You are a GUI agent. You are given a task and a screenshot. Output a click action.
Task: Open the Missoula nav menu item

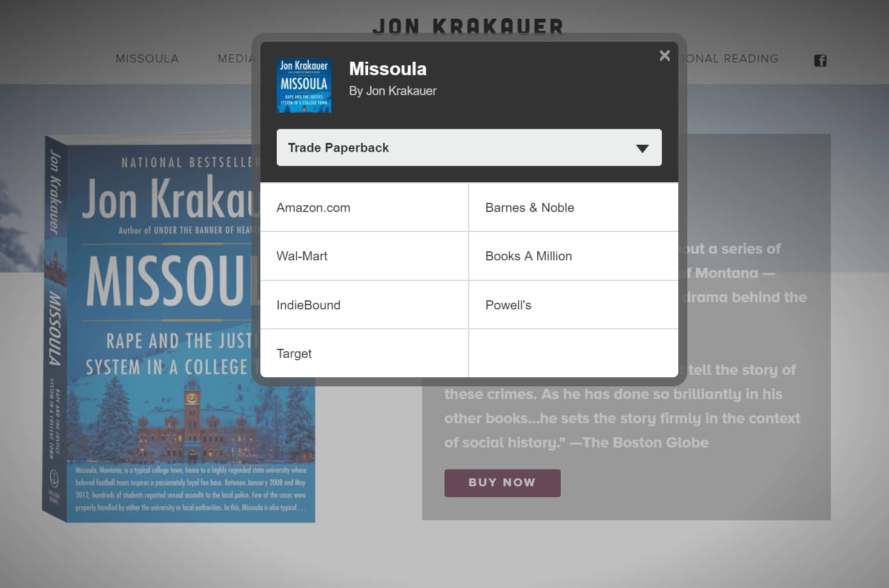[x=147, y=59]
